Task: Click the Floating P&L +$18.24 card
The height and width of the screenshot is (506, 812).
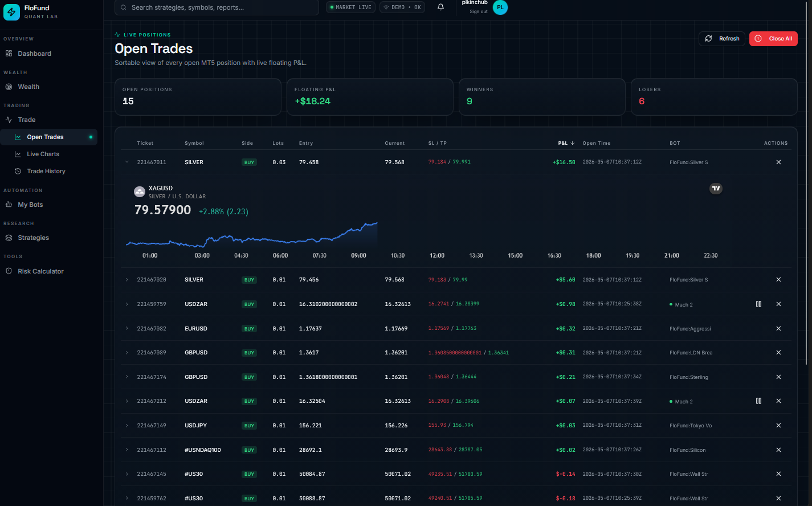Action: pyautogui.click(x=370, y=97)
